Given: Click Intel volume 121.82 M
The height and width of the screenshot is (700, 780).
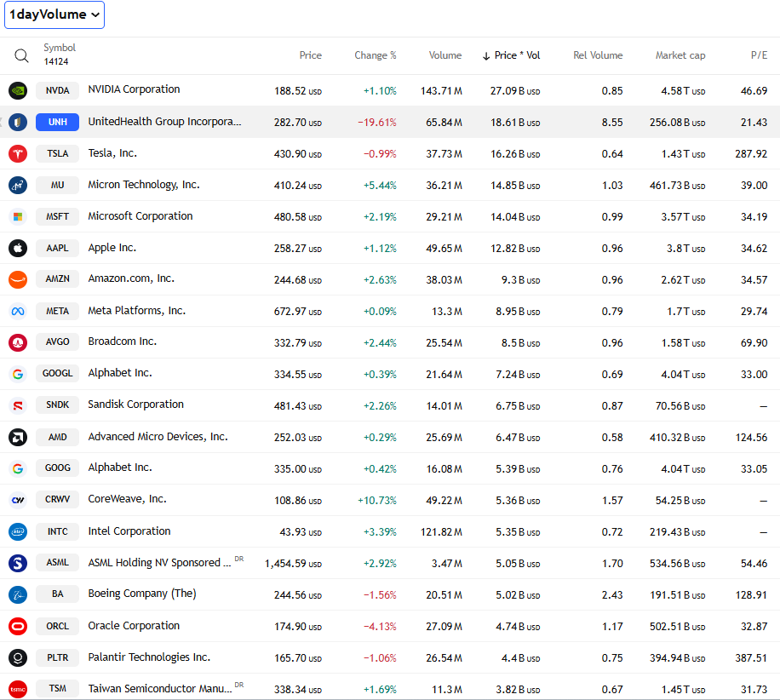Looking at the screenshot, I should point(441,532).
